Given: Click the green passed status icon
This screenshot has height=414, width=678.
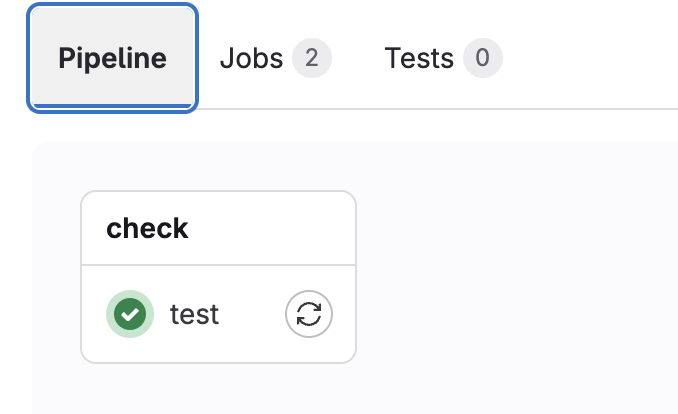Looking at the screenshot, I should pyautogui.click(x=129, y=314).
